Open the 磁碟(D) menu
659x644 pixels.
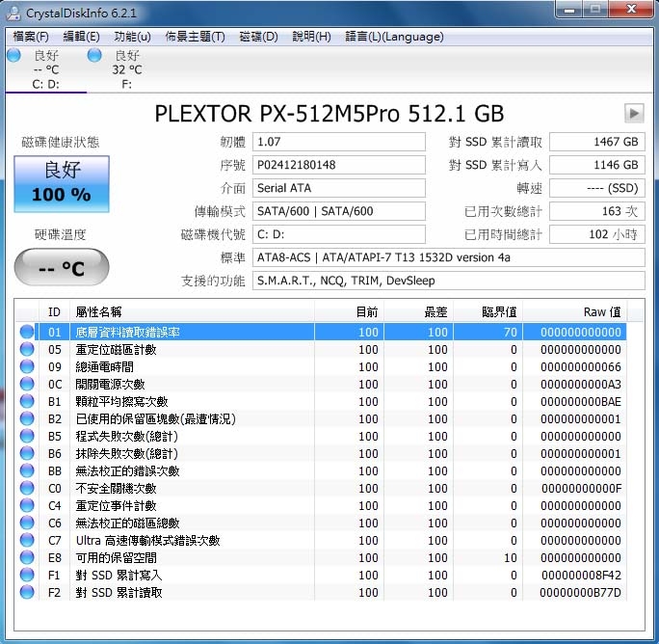point(258,37)
